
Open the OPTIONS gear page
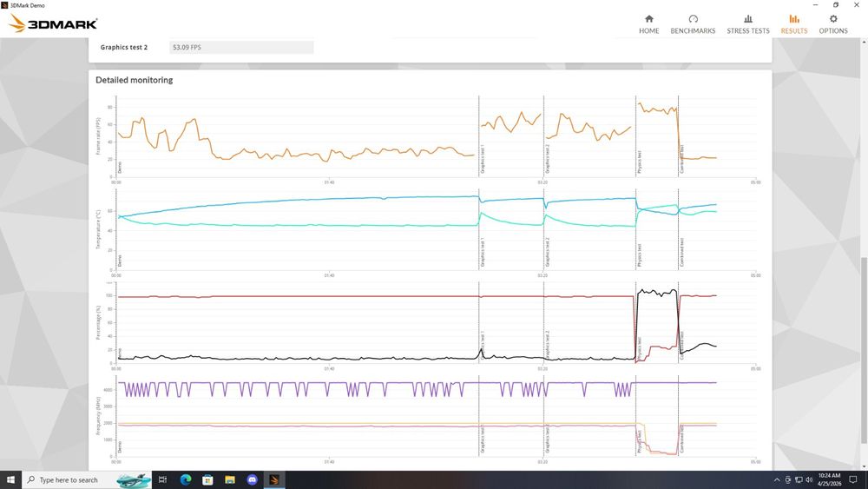click(x=833, y=24)
